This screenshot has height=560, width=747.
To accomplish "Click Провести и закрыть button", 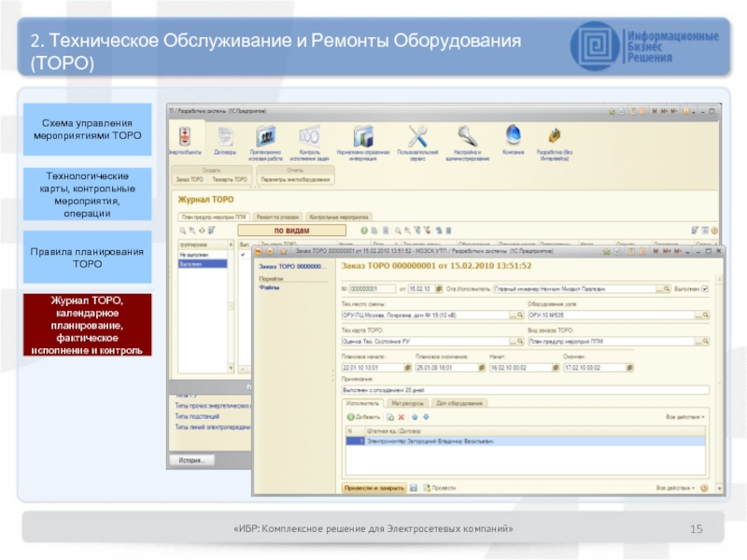I will (374, 487).
